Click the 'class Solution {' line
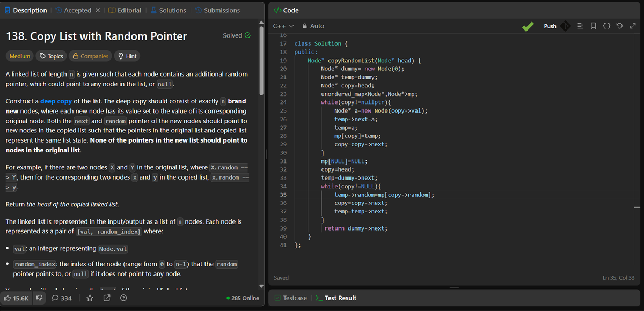Screen dimensions: 644x311 click(x=321, y=43)
